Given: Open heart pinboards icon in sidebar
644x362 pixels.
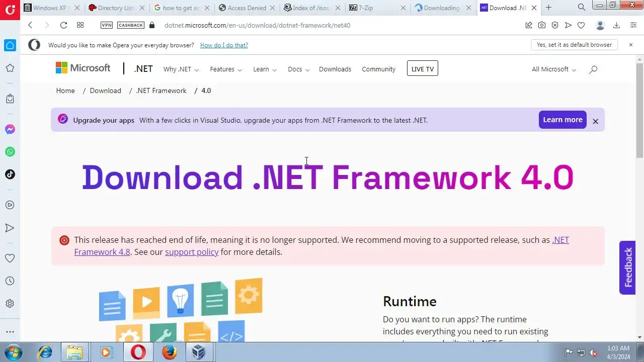Looking at the screenshot, I should pos(10,258).
